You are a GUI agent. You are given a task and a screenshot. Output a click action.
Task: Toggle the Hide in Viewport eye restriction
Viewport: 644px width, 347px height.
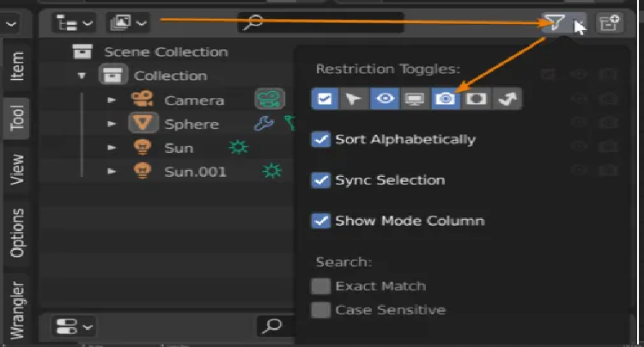click(384, 99)
